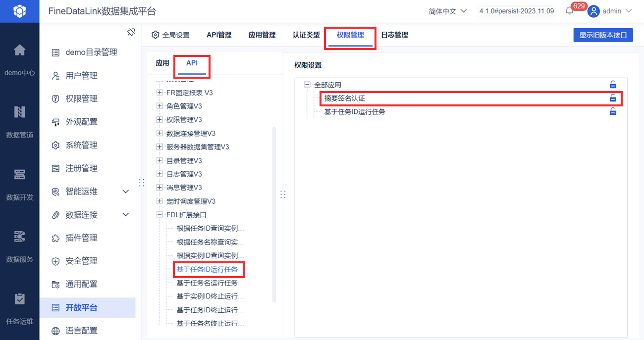Switch to 认证类型 tab
The width and height of the screenshot is (644, 340).
[306, 35]
